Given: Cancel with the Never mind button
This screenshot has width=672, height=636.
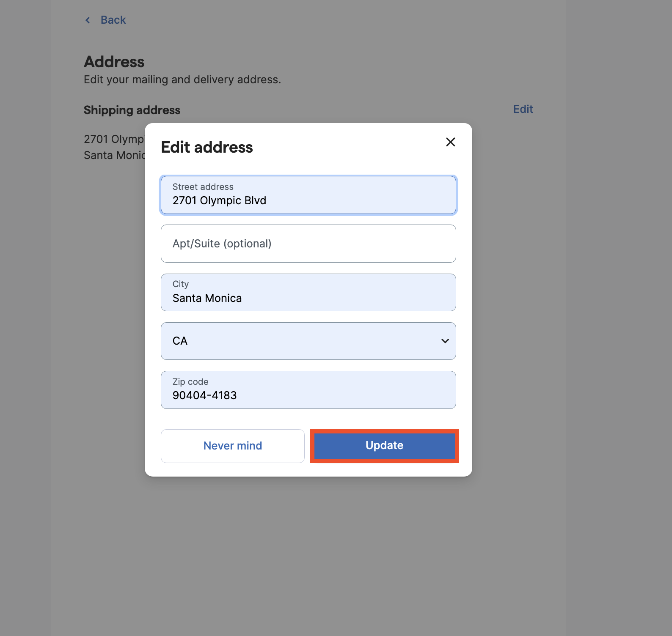Looking at the screenshot, I should click(232, 446).
